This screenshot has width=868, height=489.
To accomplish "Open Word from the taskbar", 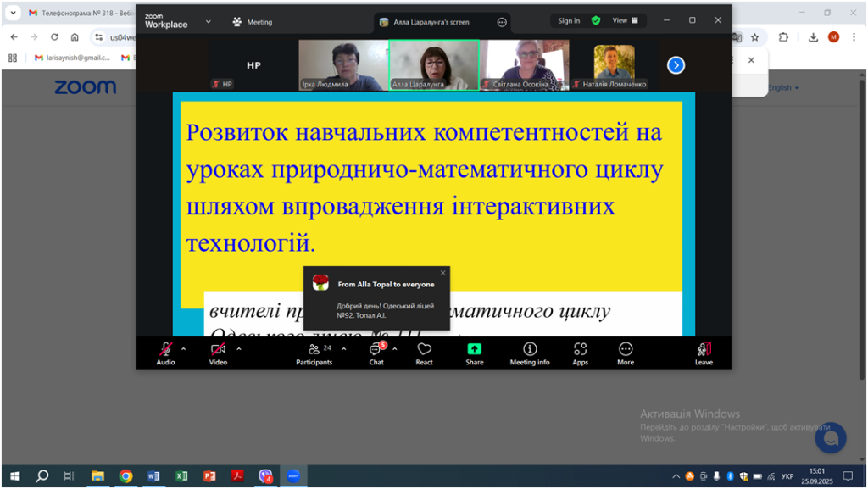I will [153, 475].
